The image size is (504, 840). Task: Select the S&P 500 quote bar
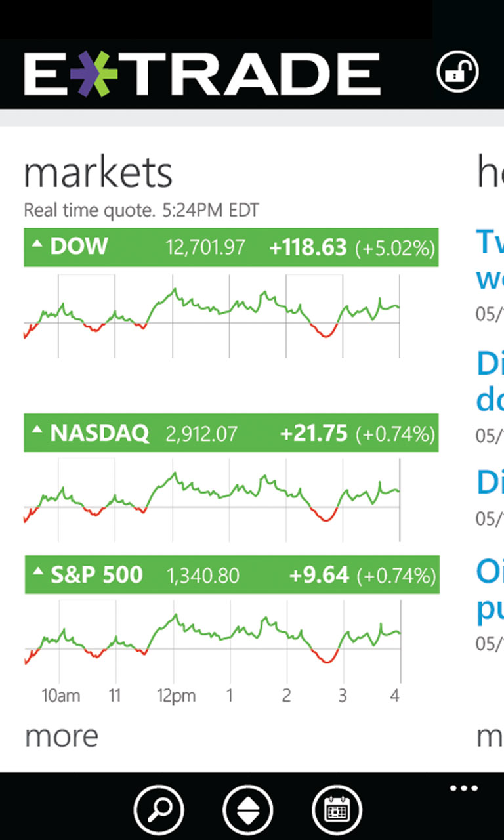(x=231, y=575)
